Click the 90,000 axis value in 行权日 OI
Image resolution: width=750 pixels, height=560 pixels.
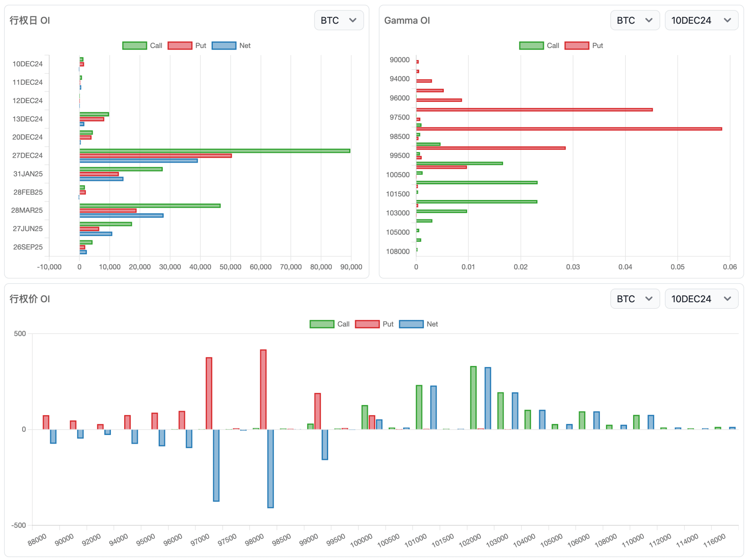[x=351, y=267]
